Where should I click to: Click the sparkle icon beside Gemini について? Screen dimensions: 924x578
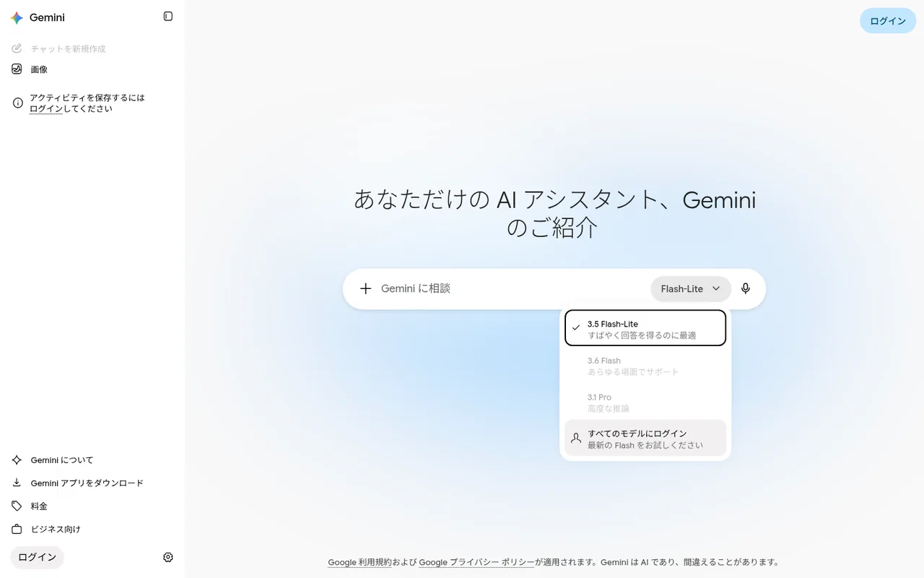17,460
